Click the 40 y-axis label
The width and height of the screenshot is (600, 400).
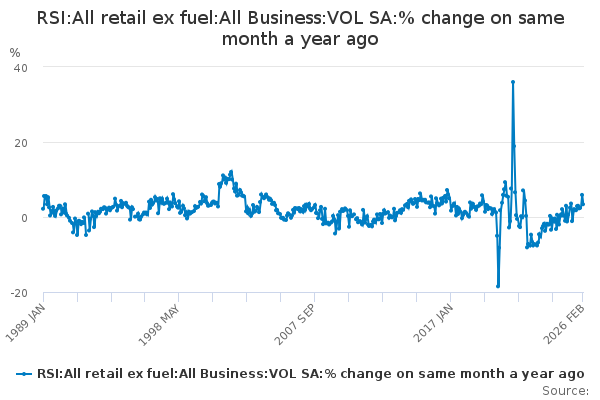21,69
